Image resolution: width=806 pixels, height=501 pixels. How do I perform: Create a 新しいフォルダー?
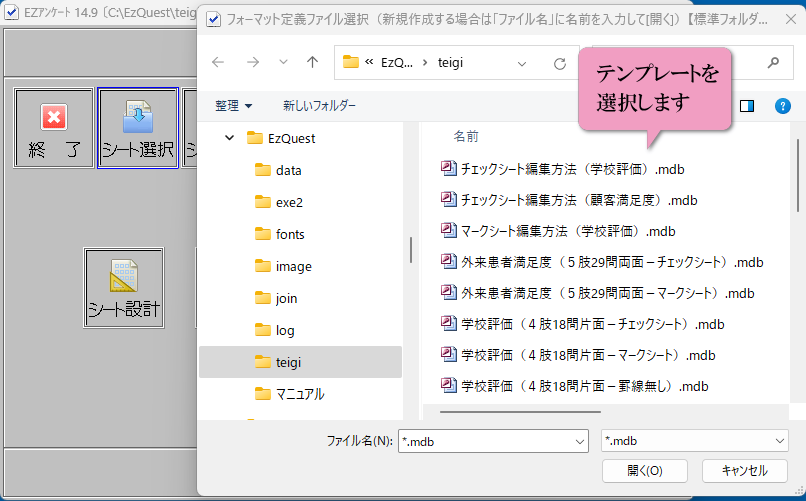pos(319,106)
